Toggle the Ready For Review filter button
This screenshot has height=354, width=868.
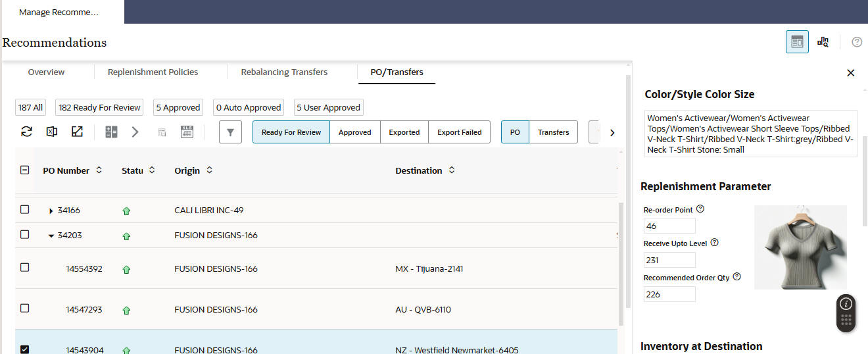pyautogui.click(x=291, y=132)
